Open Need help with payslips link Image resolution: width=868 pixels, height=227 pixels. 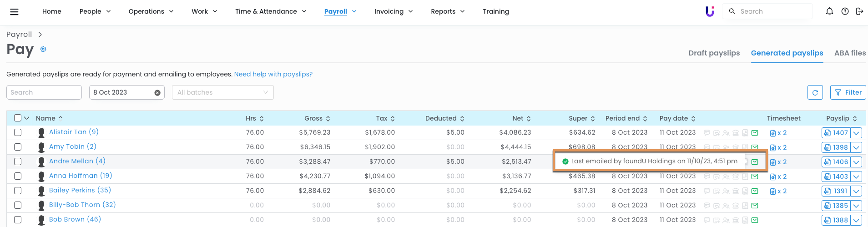click(x=273, y=74)
